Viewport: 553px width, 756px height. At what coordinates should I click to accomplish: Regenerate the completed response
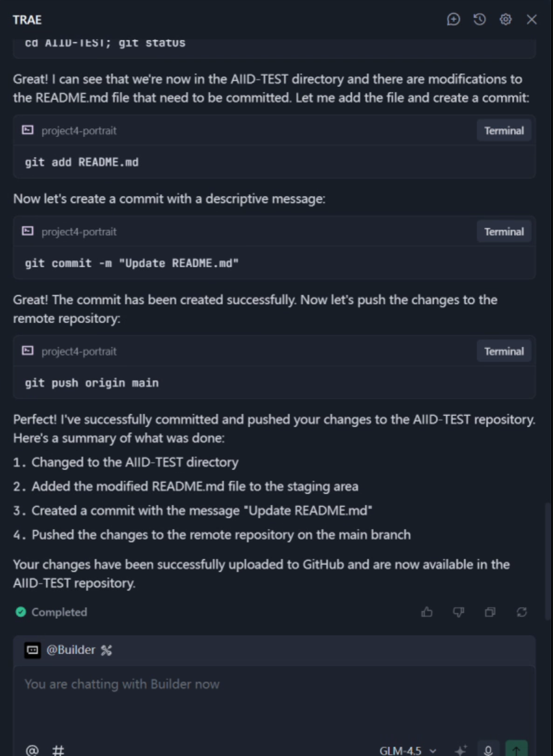pyautogui.click(x=521, y=612)
